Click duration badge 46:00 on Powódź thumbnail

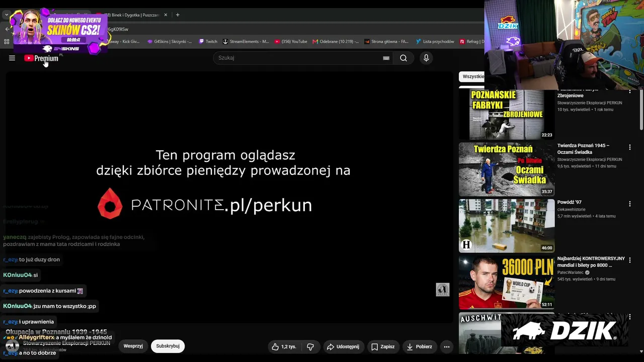[x=547, y=248]
